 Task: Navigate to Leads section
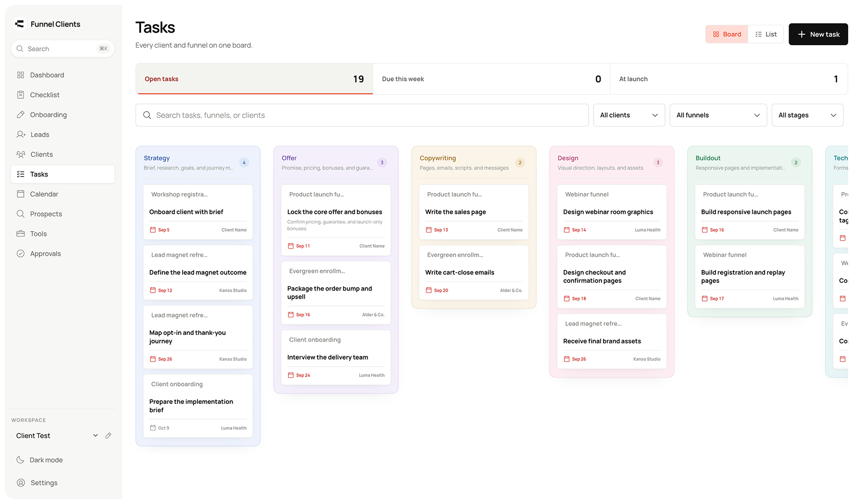point(63,134)
